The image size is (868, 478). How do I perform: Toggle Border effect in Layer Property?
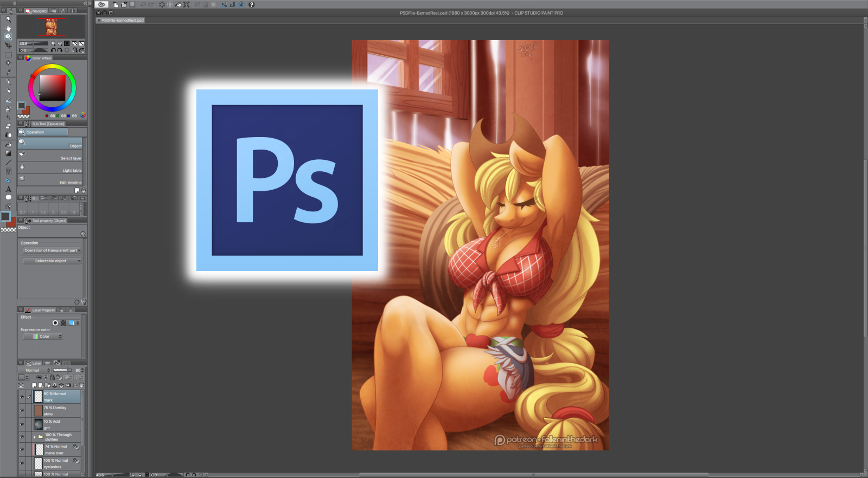click(x=55, y=323)
